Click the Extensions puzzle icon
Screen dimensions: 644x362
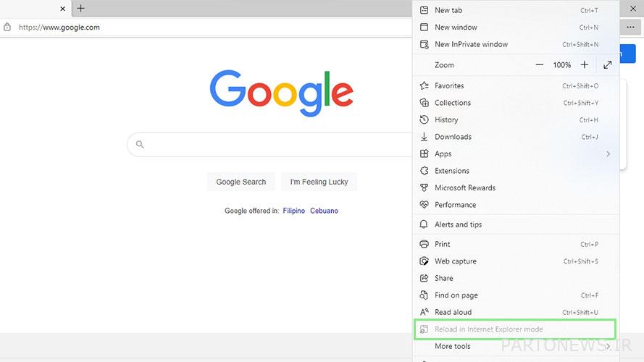tap(425, 171)
